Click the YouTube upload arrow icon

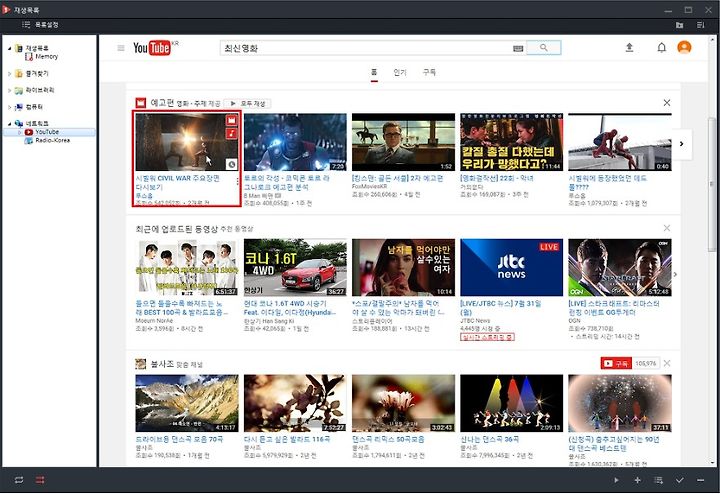click(x=629, y=47)
